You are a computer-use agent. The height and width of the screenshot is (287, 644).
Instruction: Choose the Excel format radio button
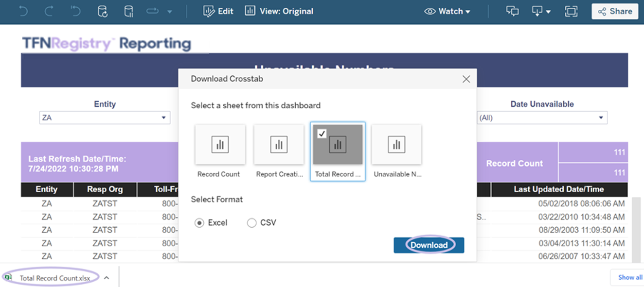(x=199, y=223)
